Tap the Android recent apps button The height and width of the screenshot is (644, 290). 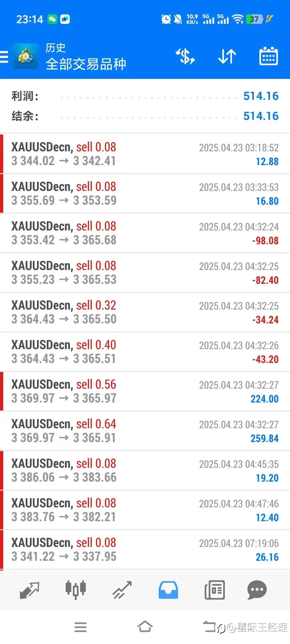click(81, 627)
